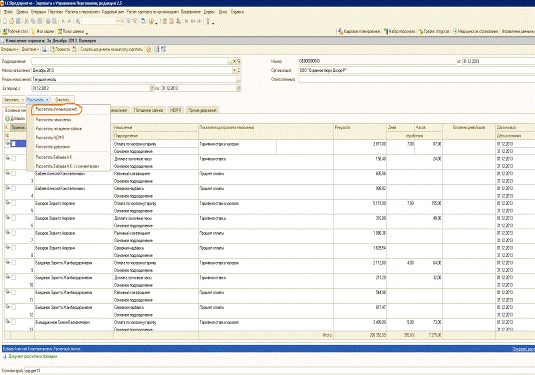The height and width of the screenshot is (375, 535).
Task: Click the Очистить button
Action: 62,100
